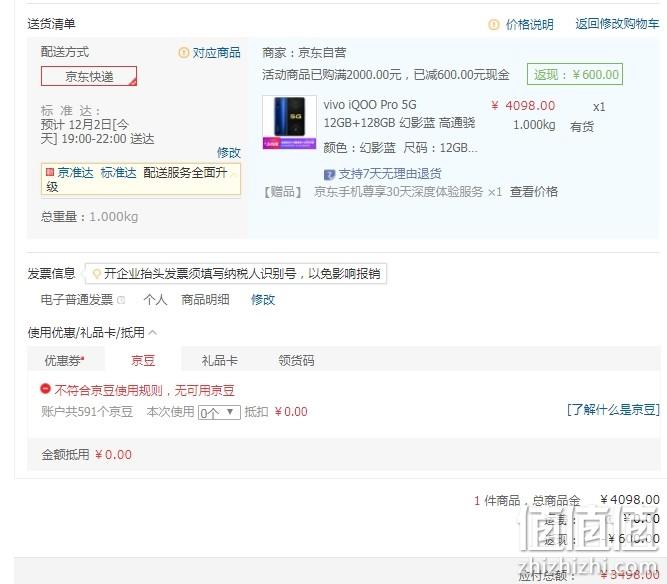The height and width of the screenshot is (584, 667).
Task: Open the 标准达 link
Action: (x=118, y=173)
